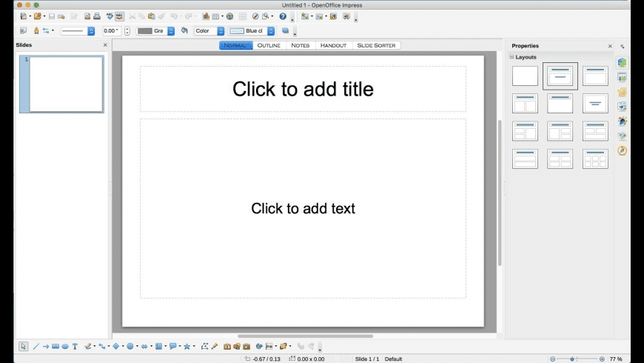Select the arrow Selection tool
The height and width of the screenshot is (363, 644).
[23, 347]
